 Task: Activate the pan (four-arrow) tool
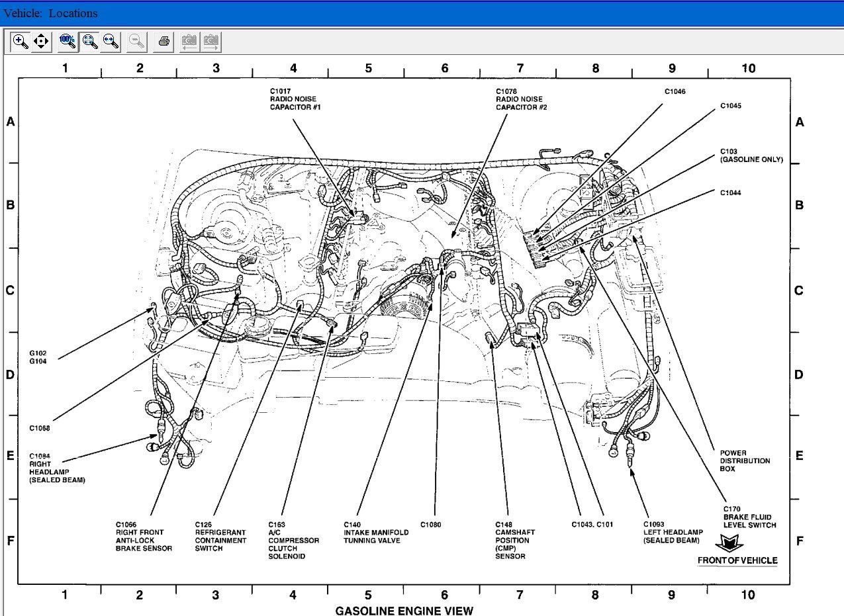click(41, 42)
